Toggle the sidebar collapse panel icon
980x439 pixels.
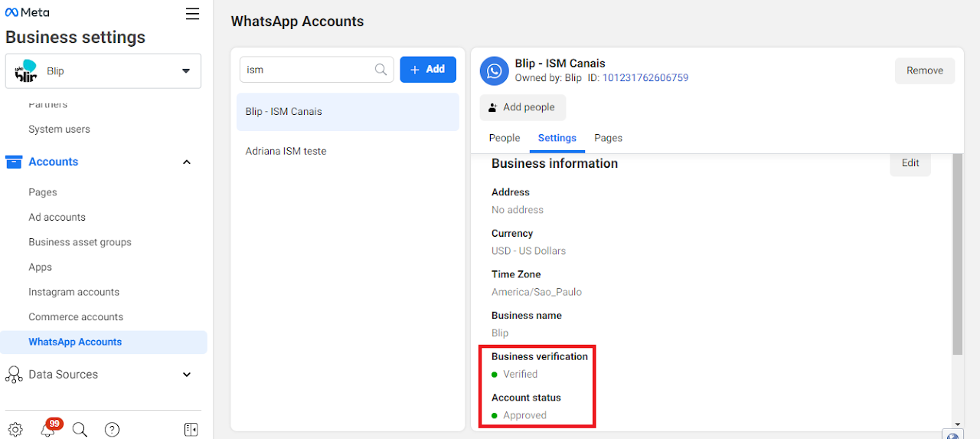click(191, 430)
